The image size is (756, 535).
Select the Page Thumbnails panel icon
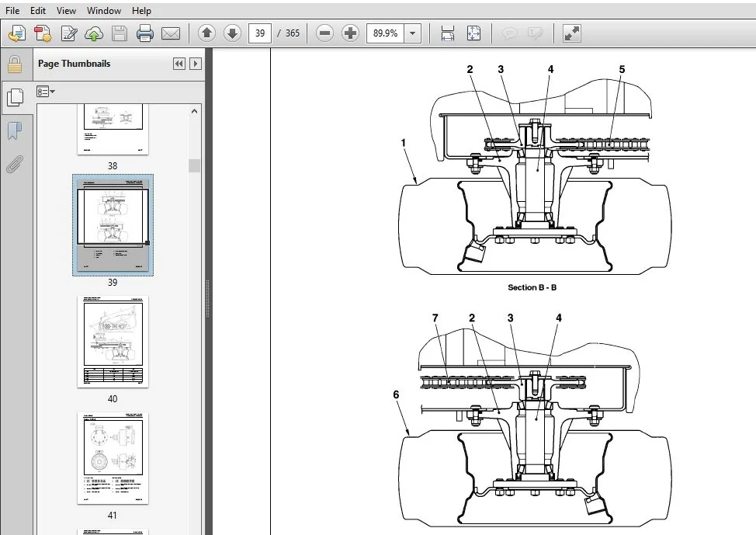tap(16, 97)
